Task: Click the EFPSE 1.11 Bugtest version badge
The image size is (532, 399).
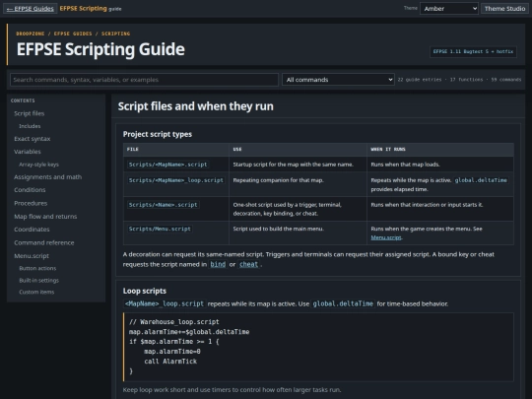Action: click(x=473, y=51)
